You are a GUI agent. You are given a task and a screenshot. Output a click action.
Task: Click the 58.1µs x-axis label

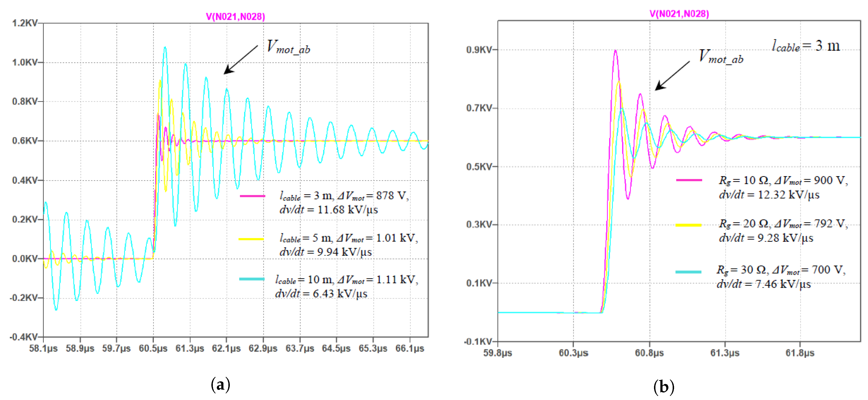point(43,349)
